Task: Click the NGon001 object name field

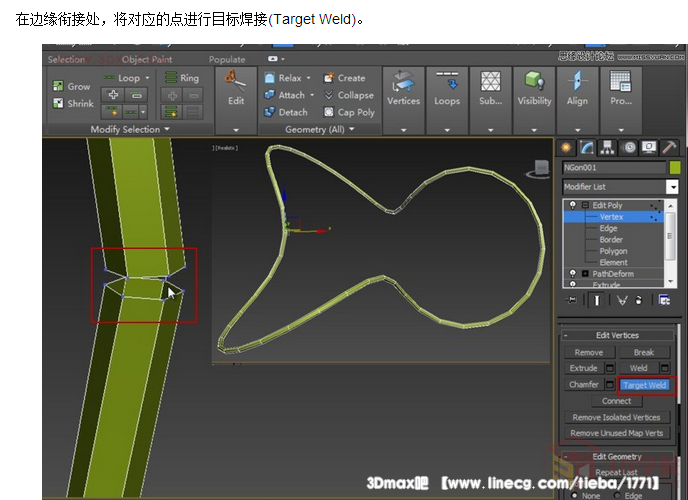Action: click(614, 168)
